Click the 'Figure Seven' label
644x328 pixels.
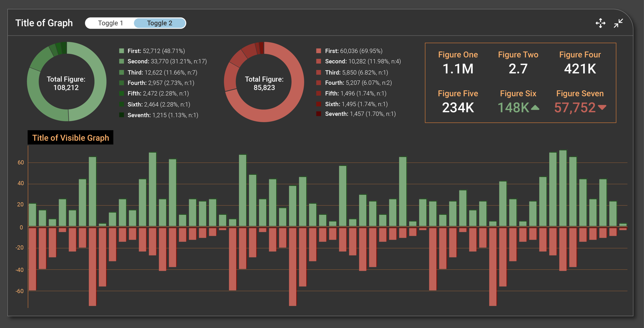(x=580, y=94)
